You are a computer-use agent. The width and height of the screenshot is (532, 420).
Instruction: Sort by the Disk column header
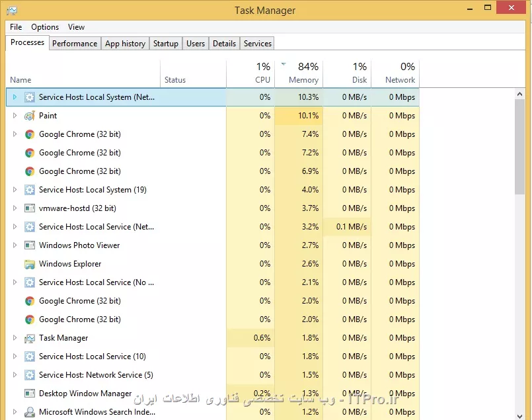click(x=347, y=73)
